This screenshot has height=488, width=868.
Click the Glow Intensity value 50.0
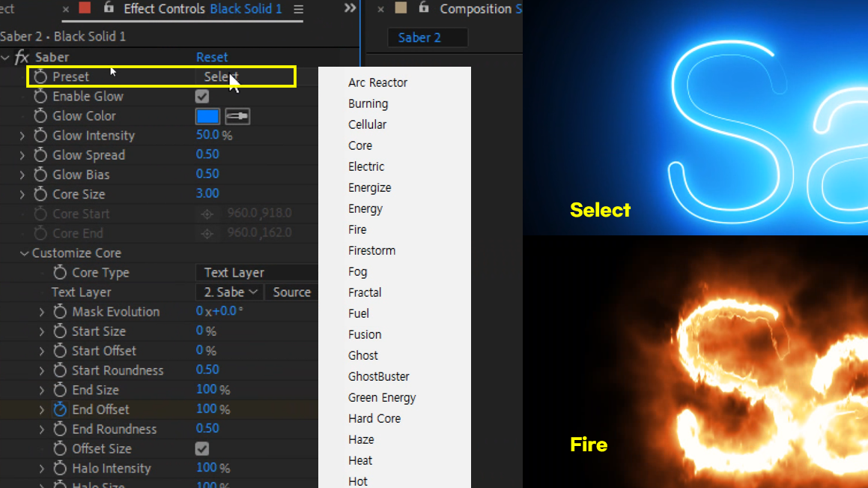pos(207,135)
